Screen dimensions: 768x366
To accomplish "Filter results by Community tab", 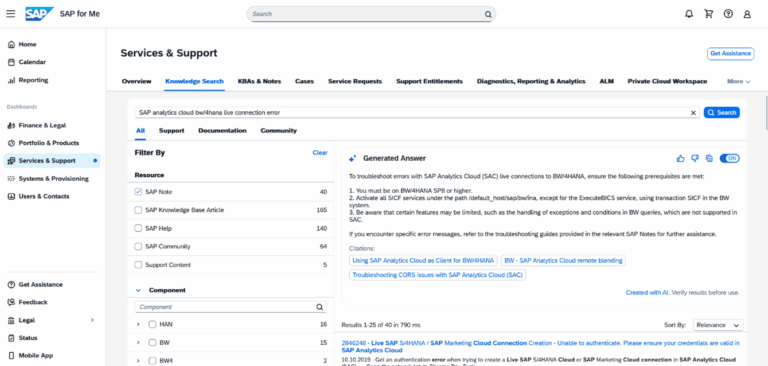I will coord(278,131).
